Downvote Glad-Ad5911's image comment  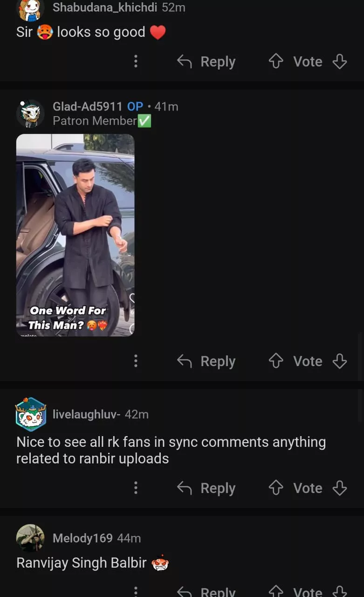pyautogui.click(x=340, y=361)
